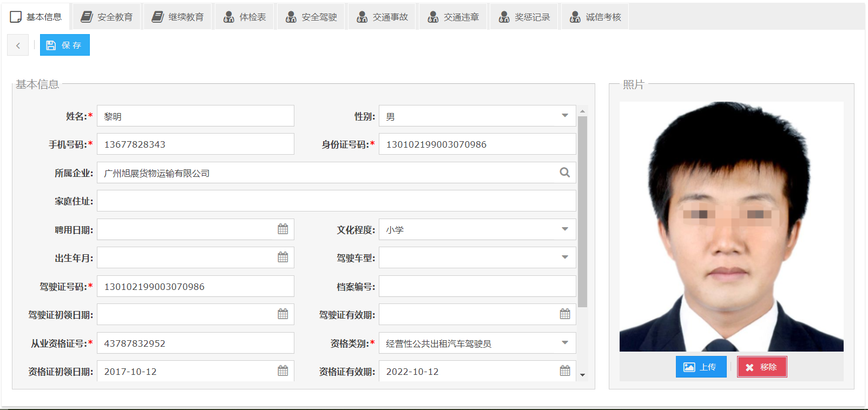Click the search icon in 所属企业 field
The image size is (868, 410).
tap(565, 173)
